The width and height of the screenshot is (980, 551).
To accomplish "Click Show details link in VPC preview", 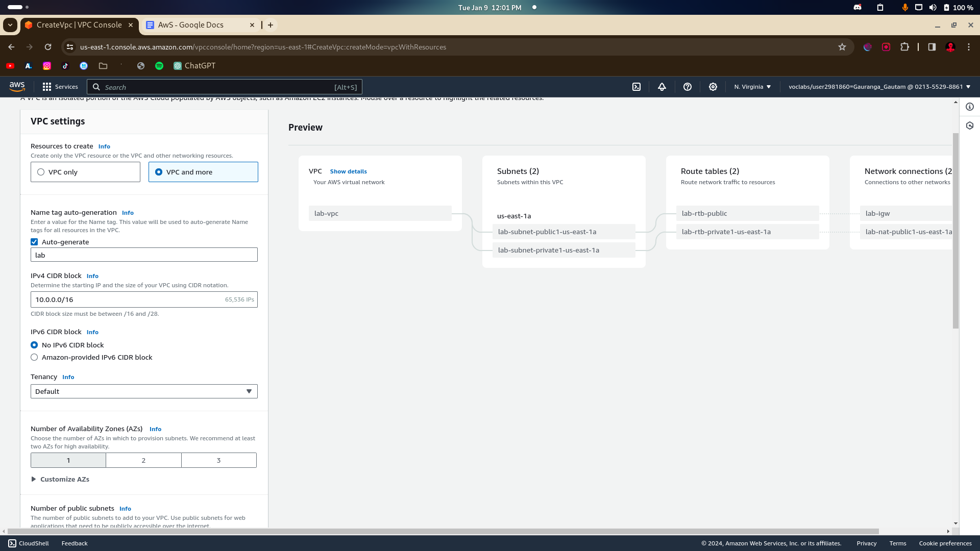I will tap(348, 171).
